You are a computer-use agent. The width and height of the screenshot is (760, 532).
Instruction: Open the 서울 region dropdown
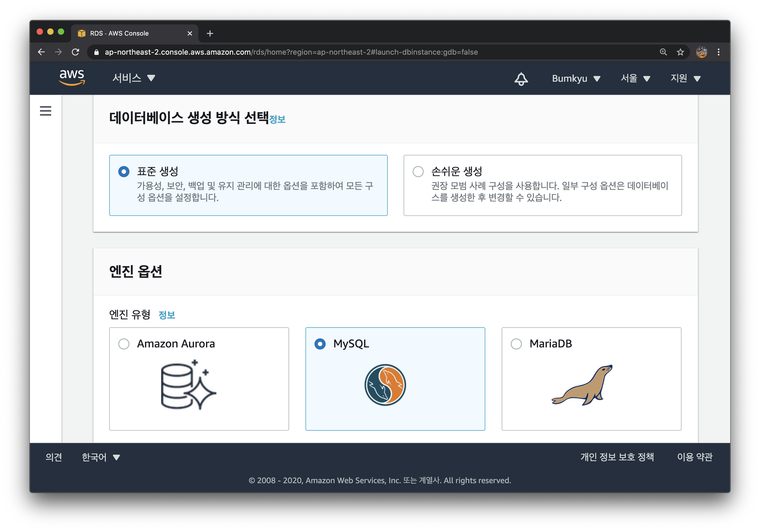[635, 79]
